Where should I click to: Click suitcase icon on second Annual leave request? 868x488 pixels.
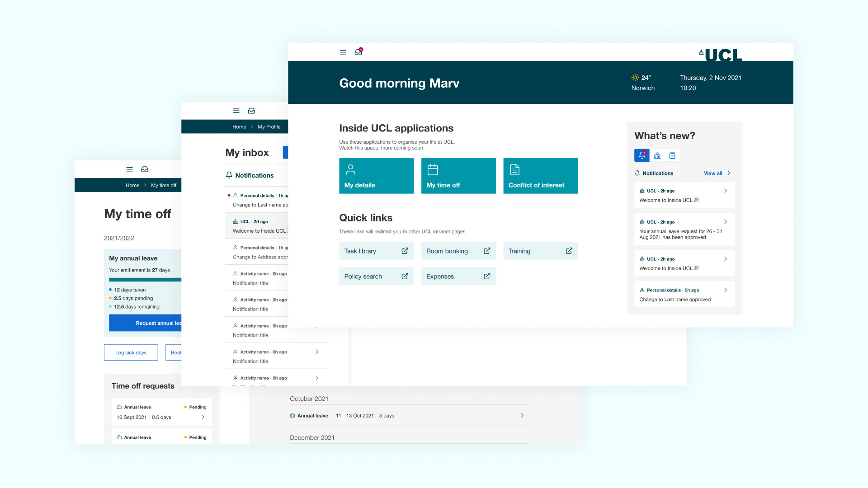[119, 437]
